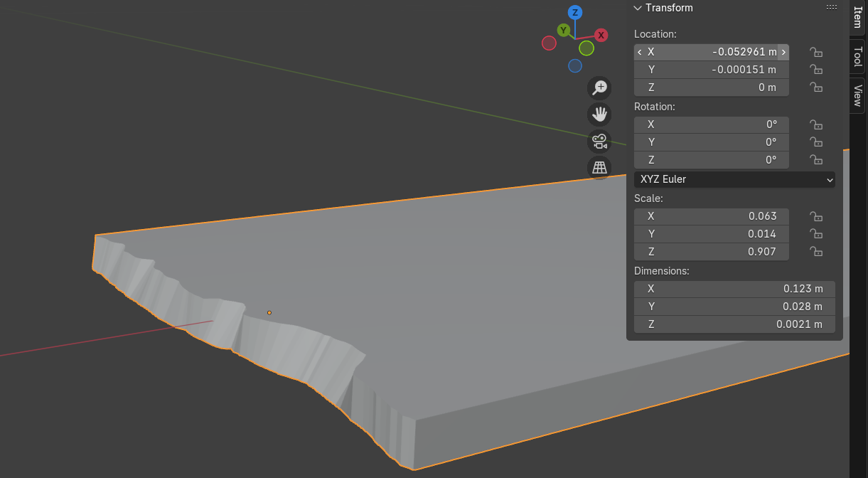Click the panel drag-handle dots icon

click(x=831, y=7)
